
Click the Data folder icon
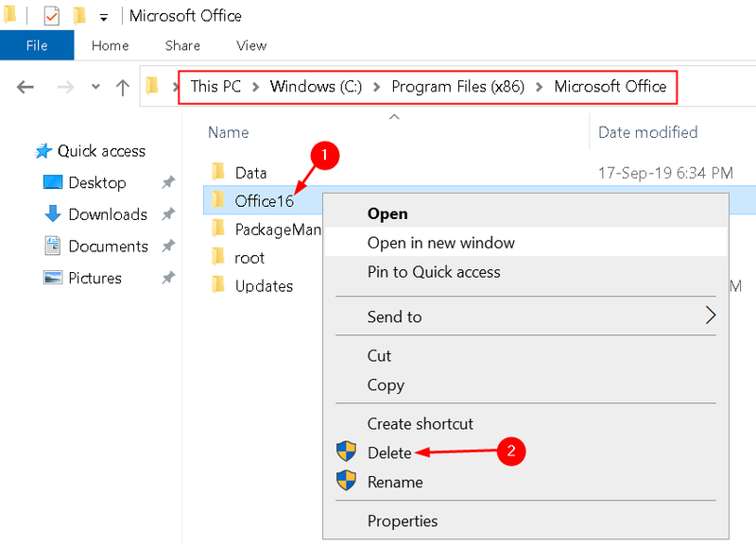[x=218, y=171]
